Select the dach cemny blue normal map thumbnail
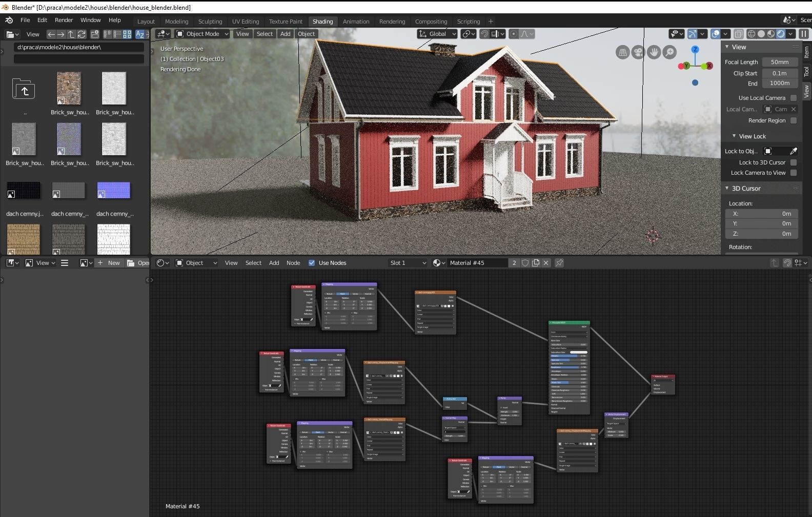 (x=114, y=190)
